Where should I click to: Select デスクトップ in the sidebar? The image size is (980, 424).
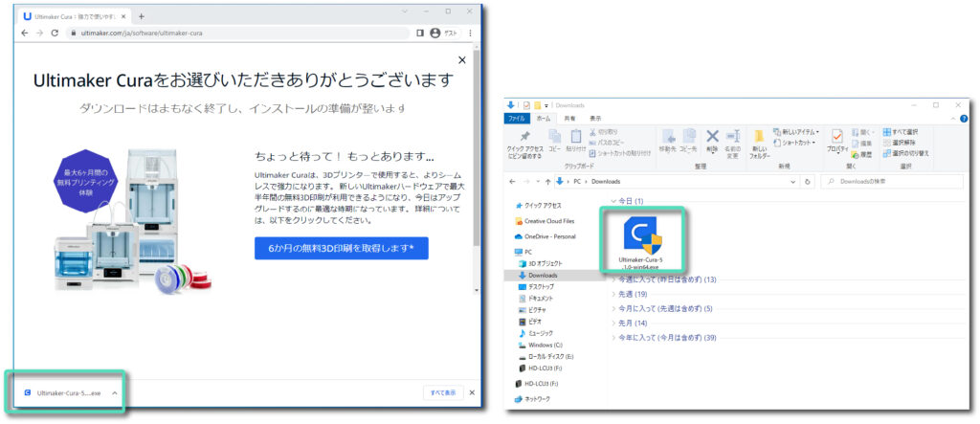coord(537,286)
